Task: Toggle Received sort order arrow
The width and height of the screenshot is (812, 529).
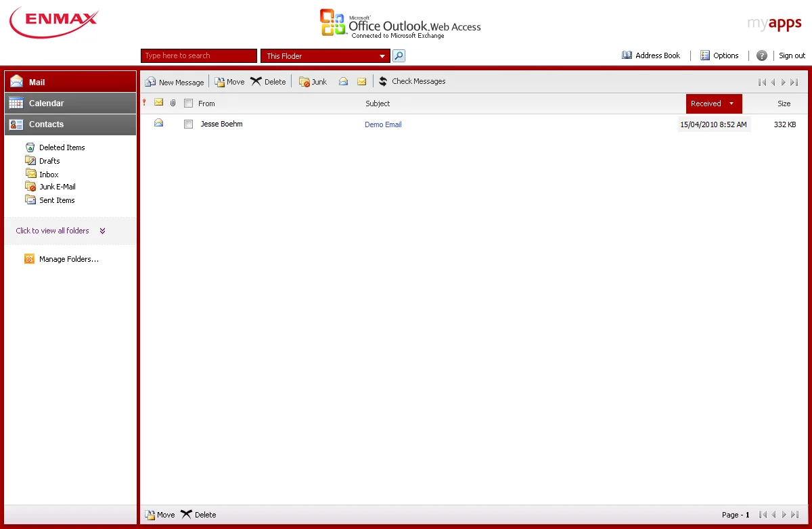Action: (731, 103)
